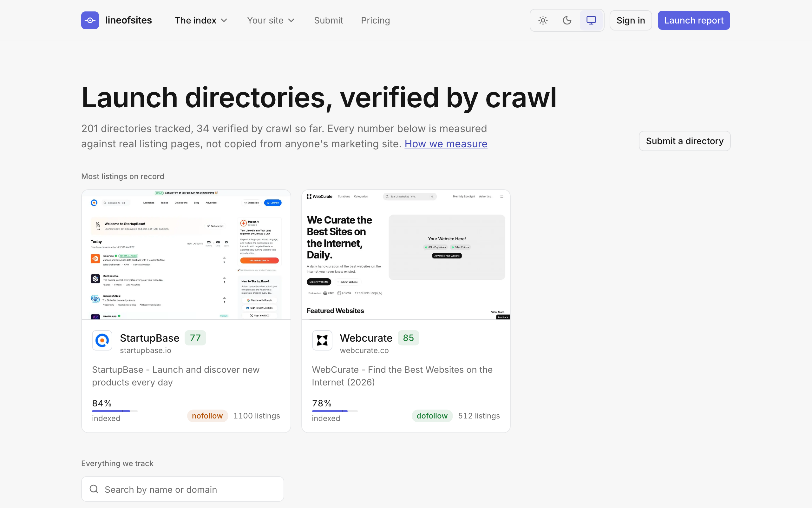The width and height of the screenshot is (812, 508).
Task: Expand The index dropdown menu
Action: coord(201,20)
